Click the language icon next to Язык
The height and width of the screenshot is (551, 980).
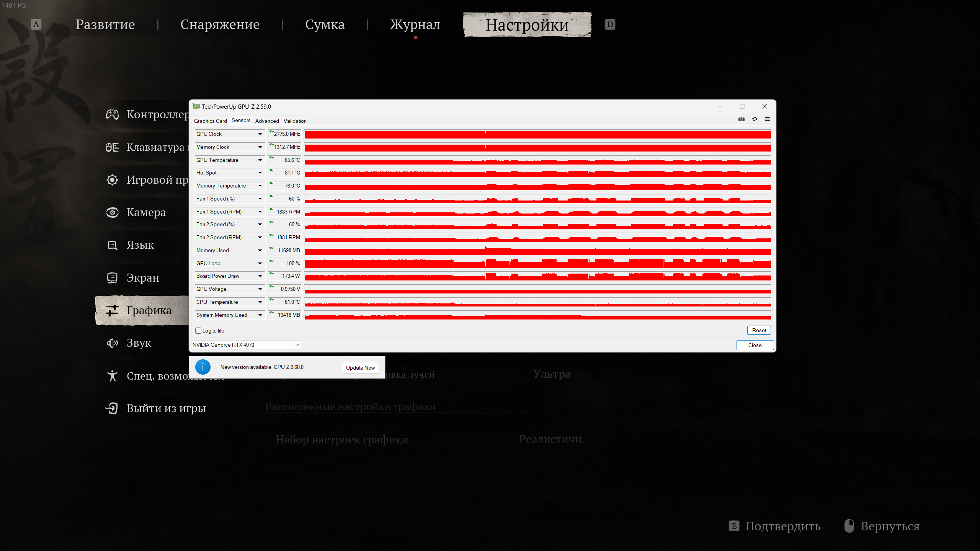tap(112, 245)
